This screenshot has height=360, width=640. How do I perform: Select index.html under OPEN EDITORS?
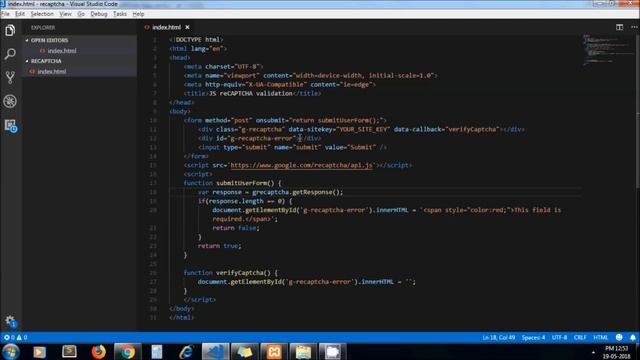(x=62, y=51)
